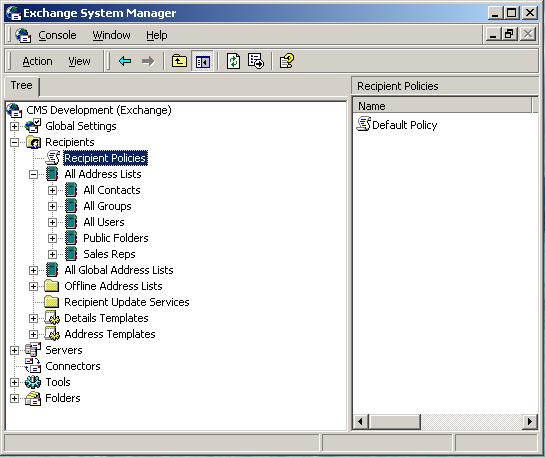Screen dimensions: 545x457
Task: Expand the Global Settings node
Action: point(14,126)
